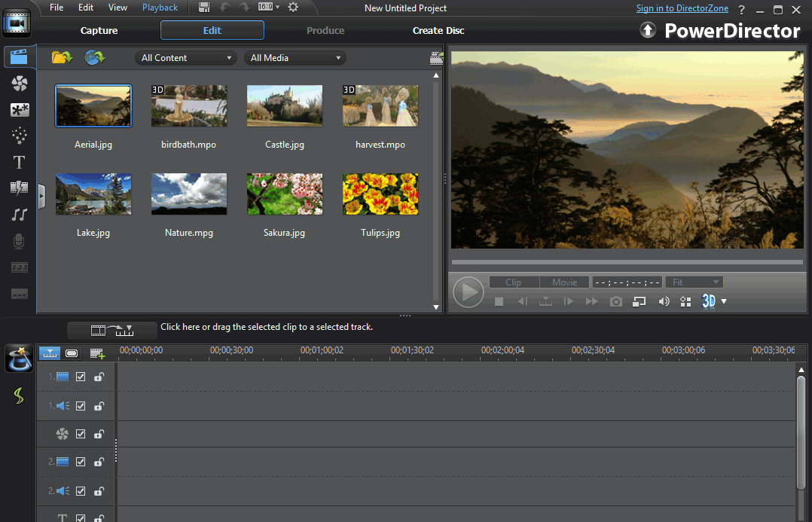Open the Particle Room sidebar icon
The width and height of the screenshot is (812, 522).
coord(20,136)
